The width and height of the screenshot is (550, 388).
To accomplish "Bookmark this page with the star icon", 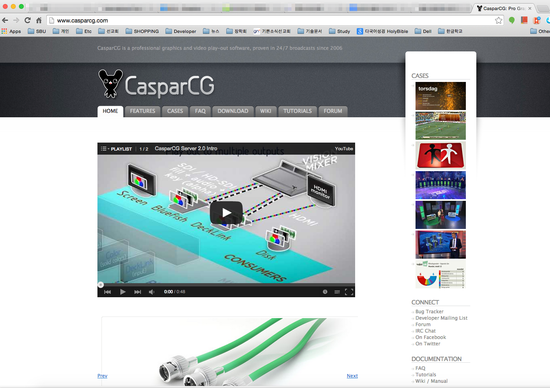I will coord(498,21).
